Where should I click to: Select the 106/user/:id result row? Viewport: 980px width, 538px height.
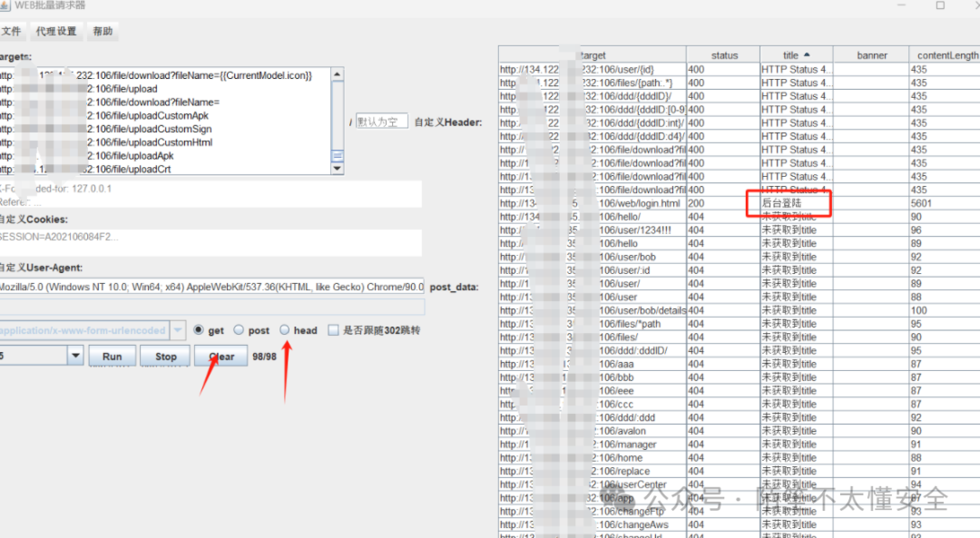tap(739, 270)
